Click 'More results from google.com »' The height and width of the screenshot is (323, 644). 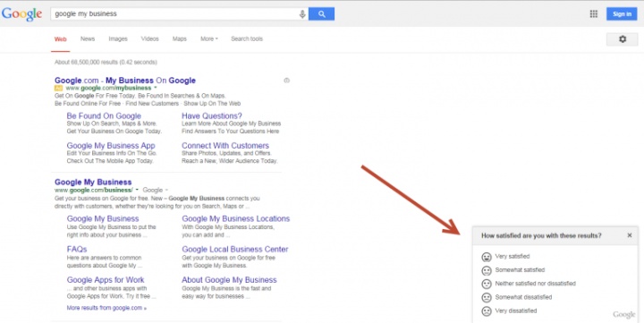106,308
